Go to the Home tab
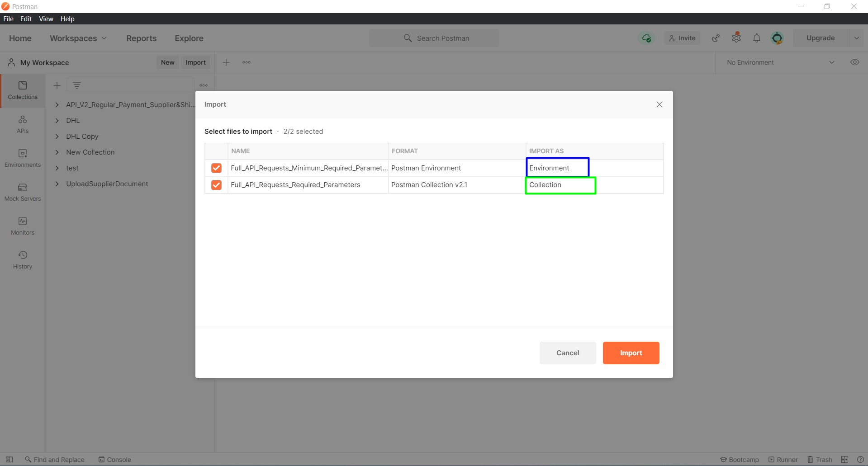868x466 pixels. click(20, 38)
